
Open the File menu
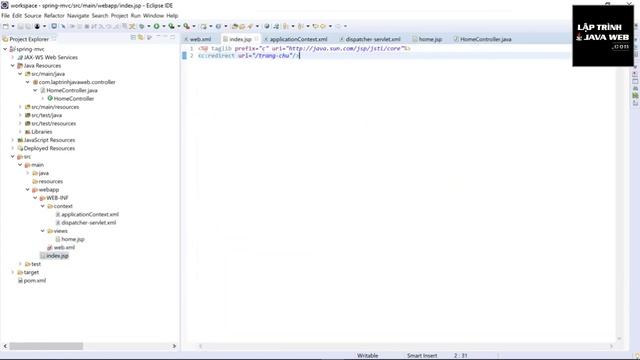(5, 16)
